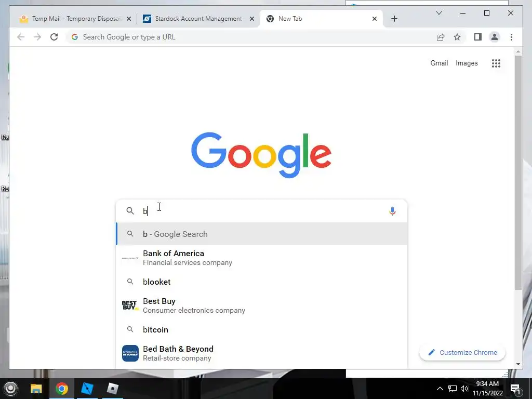Screen dimensions: 532x399
Task: Select the New Tab tab
Action: [x=321, y=19]
